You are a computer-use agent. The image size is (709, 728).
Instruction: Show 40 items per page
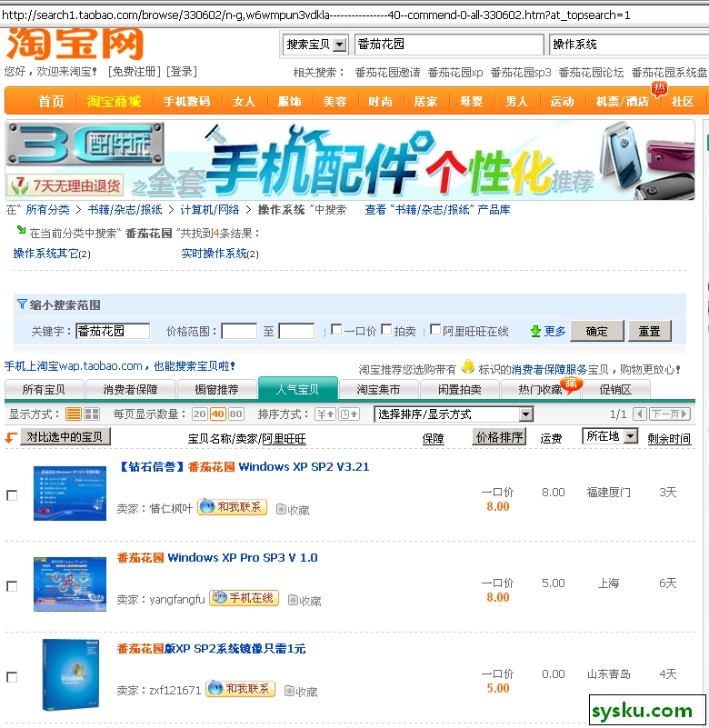click(x=218, y=414)
